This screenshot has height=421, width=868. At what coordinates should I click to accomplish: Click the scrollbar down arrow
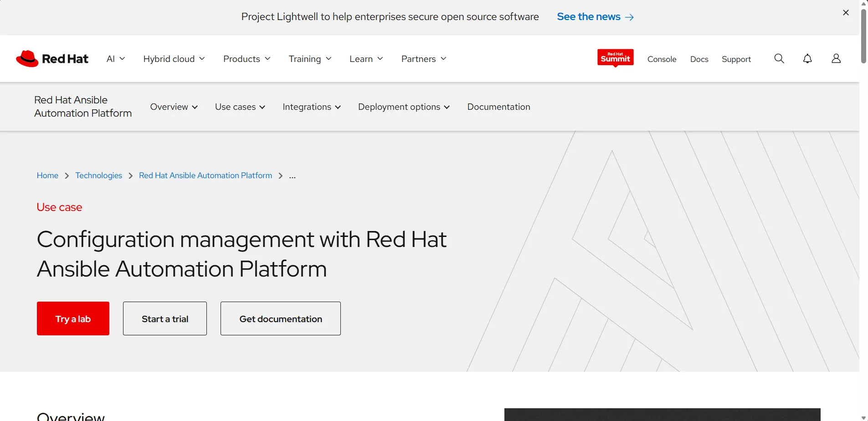click(863, 417)
